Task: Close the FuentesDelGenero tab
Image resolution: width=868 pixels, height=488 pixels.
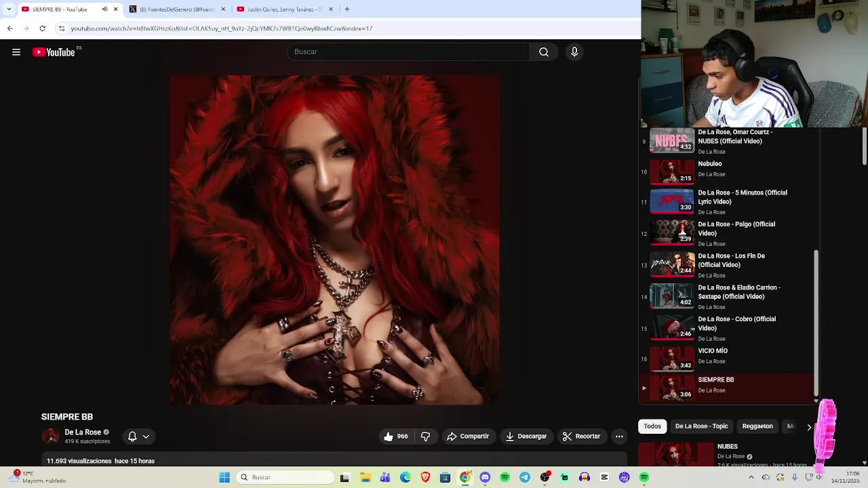Action: coord(223,9)
